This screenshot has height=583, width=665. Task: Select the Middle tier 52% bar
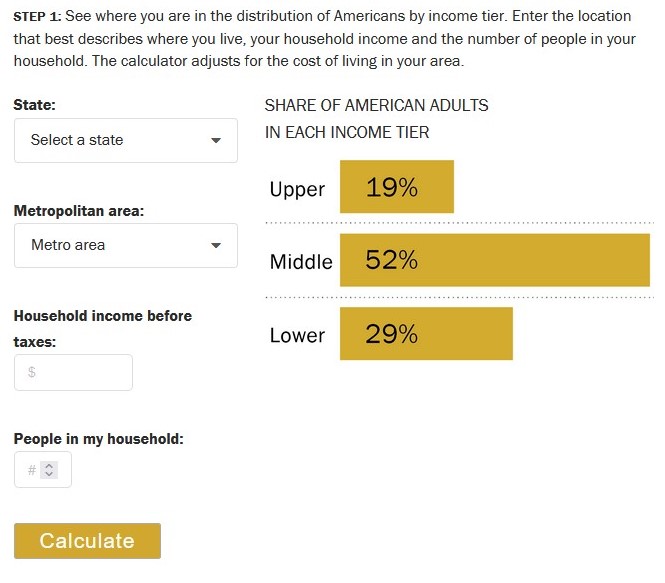click(x=494, y=260)
